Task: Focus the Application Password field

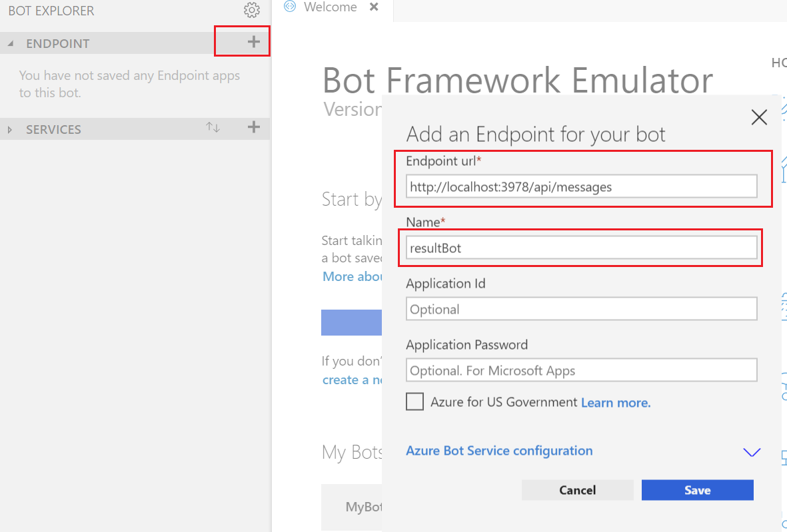Action: tap(581, 370)
